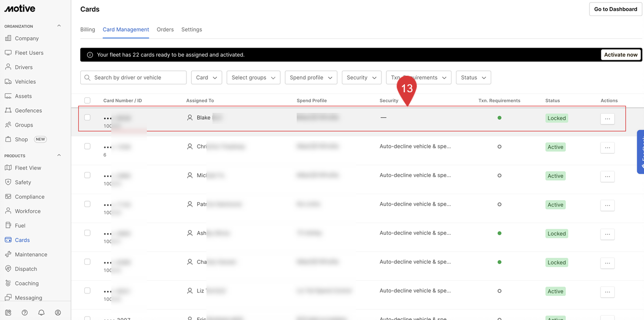Screen dimensions: 644x320
Task: Open notifications bell at the bottom left
Action: coord(41,312)
